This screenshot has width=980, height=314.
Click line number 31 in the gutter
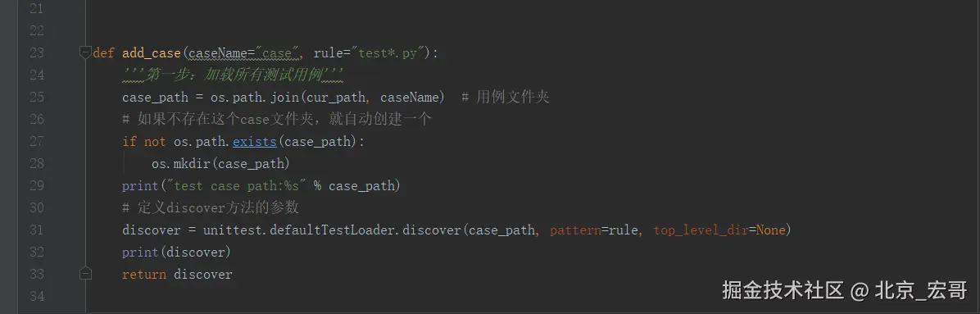point(37,230)
